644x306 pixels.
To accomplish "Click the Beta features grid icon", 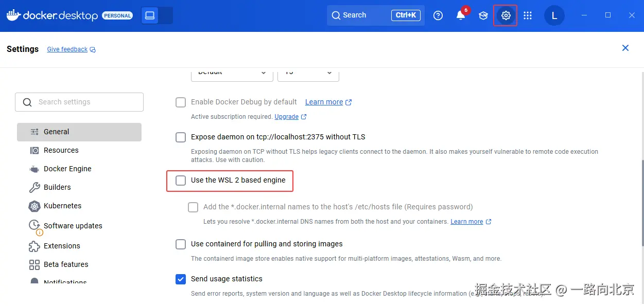I will [x=34, y=265].
